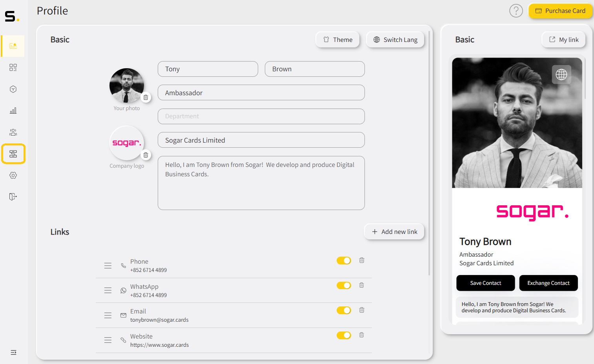The width and height of the screenshot is (594, 364).
Task: Click the round profile photo thumbnail
Action: coord(127,85)
